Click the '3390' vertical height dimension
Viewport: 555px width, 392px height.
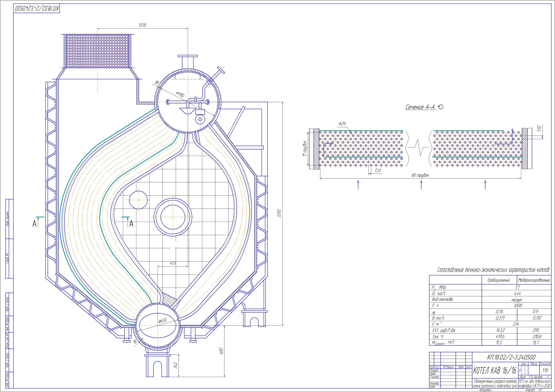point(279,213)
